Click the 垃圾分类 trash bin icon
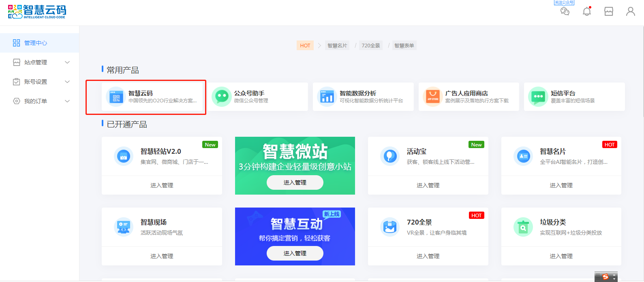This screenshot has width=644, height=282. [523, 227]
